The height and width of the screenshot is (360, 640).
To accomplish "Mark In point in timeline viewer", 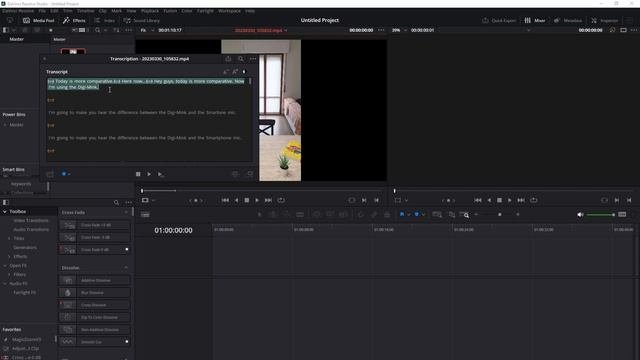I will tap(617, 200).
